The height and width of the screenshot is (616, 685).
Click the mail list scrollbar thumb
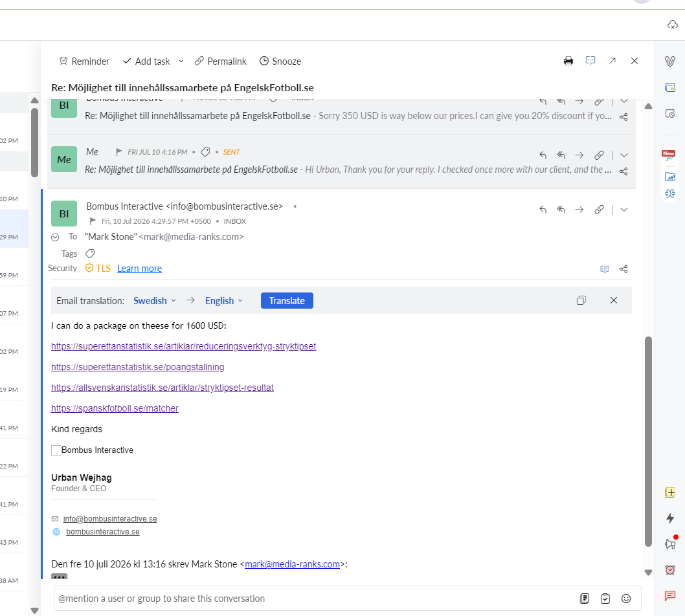(34, 142)
